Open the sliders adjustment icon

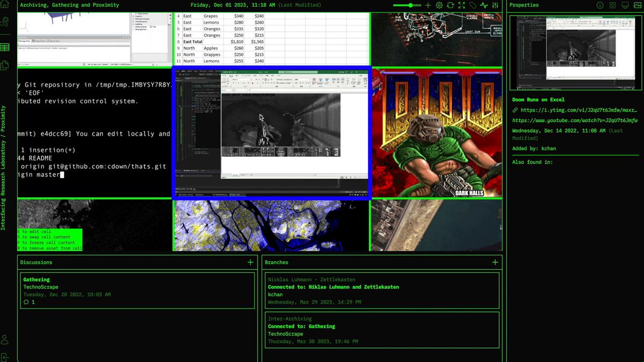point(495,5)
